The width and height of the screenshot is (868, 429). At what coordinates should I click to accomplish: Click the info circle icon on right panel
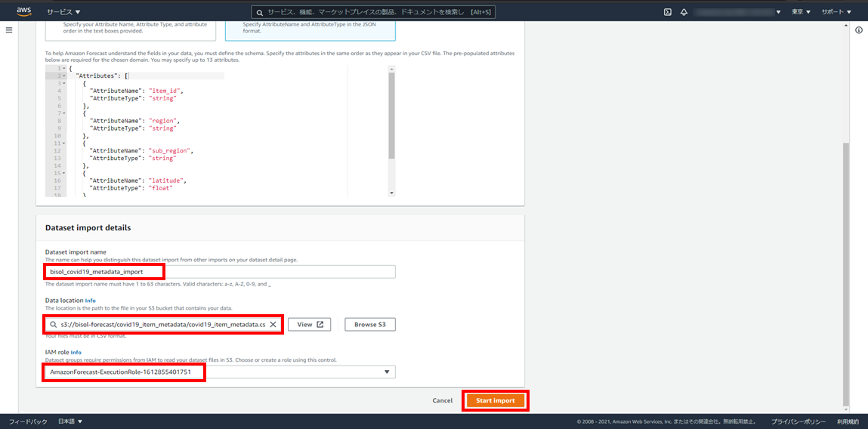pos(859,30)
